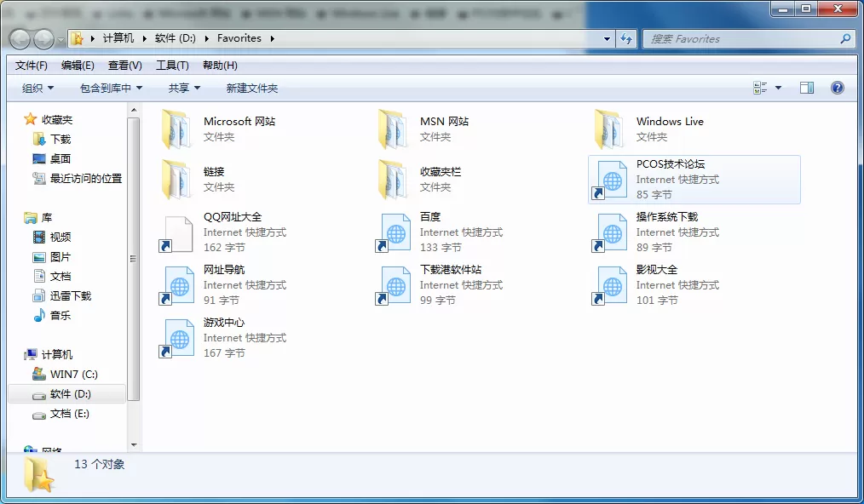Select 视频 library in the sidebar
Image resolution: width=864 pixels, height=504 pixels.
[60, 238]
